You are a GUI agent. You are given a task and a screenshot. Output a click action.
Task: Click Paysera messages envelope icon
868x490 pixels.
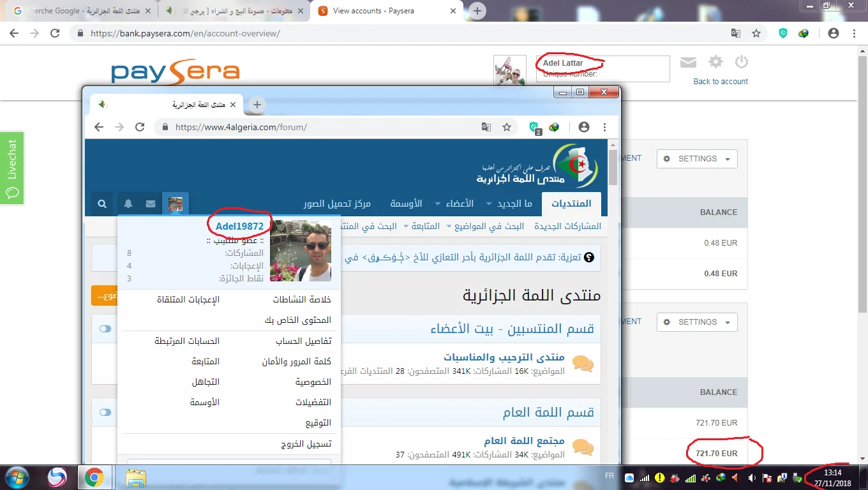click(688, 63)
